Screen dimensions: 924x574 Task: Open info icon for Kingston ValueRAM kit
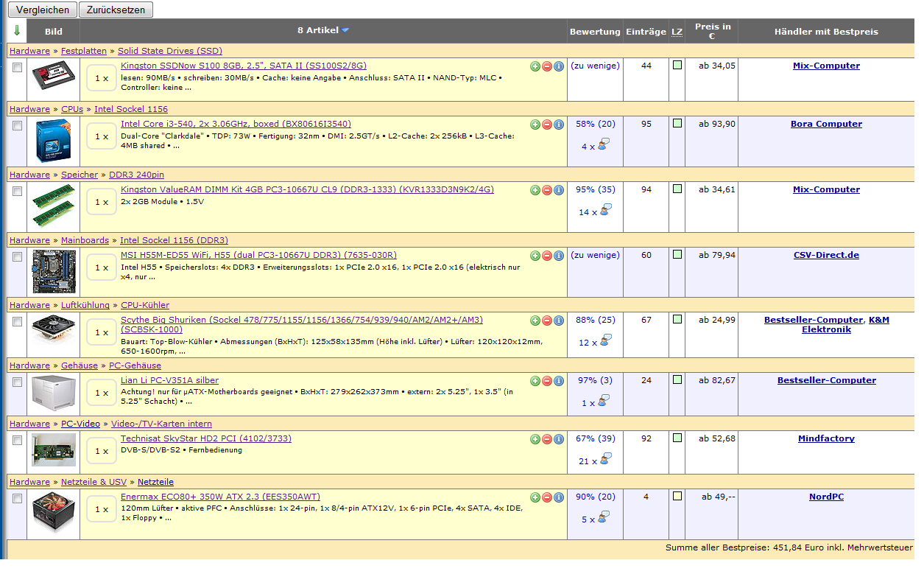(x=559, y=190)
